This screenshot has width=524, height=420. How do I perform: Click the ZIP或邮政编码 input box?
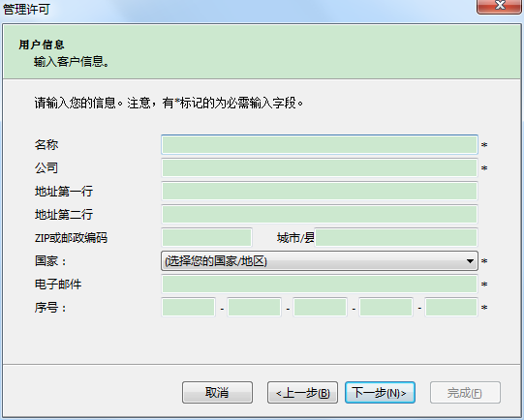click(207, 238)
